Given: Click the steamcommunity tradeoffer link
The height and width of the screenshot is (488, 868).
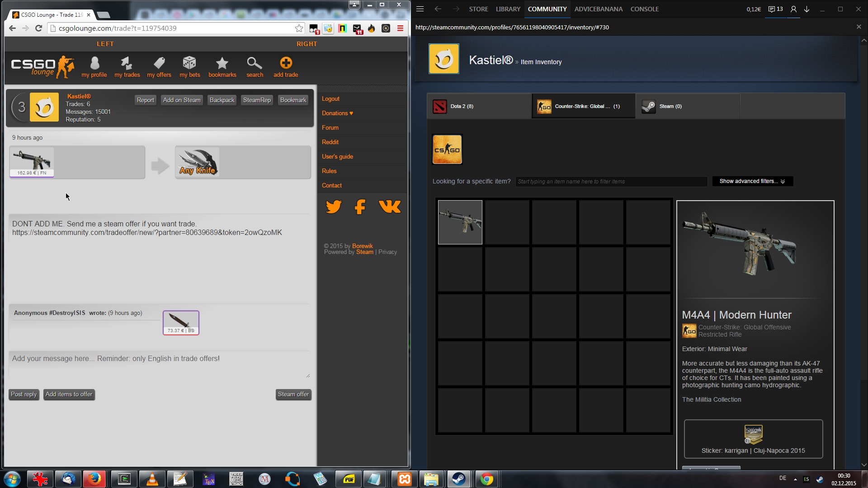Looking at the screenshot, I should coord(147,233).
